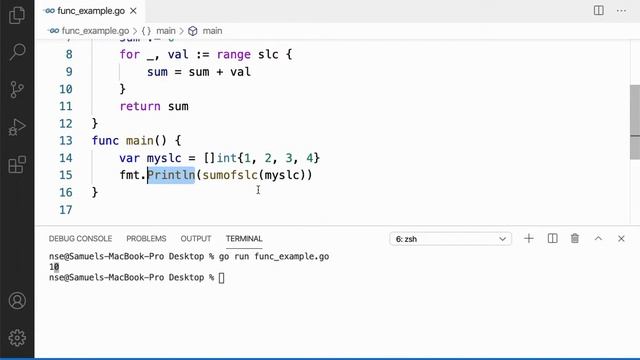The height and width of the screenshot is (360, 640).
Task: Split the terminal
Action: click(x=552, y=238)
